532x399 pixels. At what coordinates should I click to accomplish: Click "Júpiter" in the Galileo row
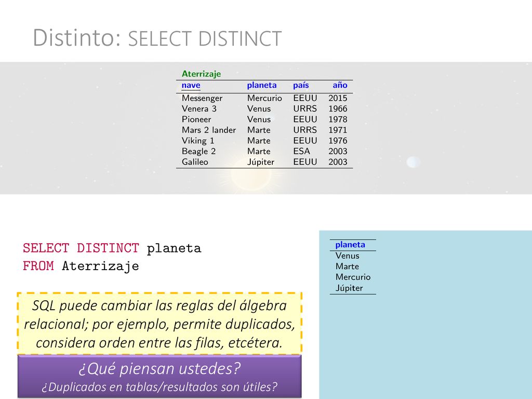[261, 162]
